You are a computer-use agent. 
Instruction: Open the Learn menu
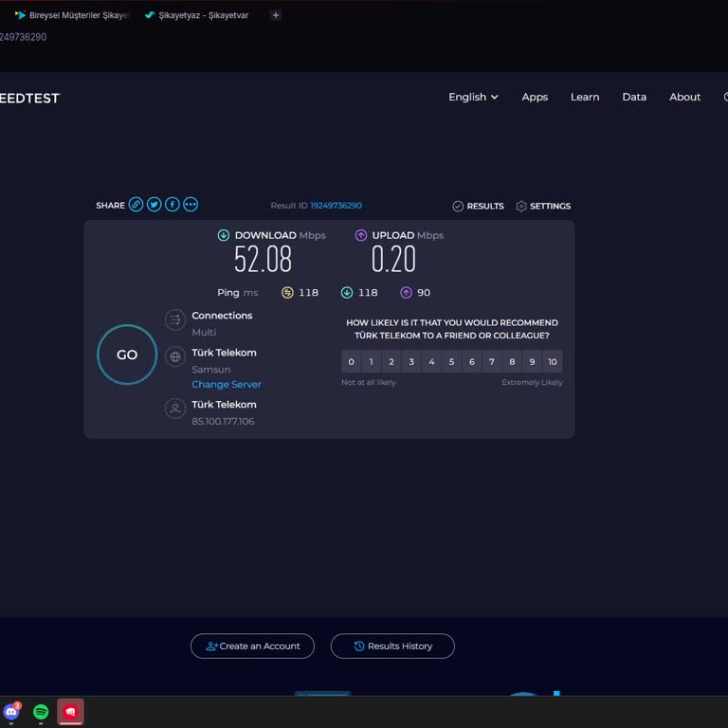[x=585, y=97]
